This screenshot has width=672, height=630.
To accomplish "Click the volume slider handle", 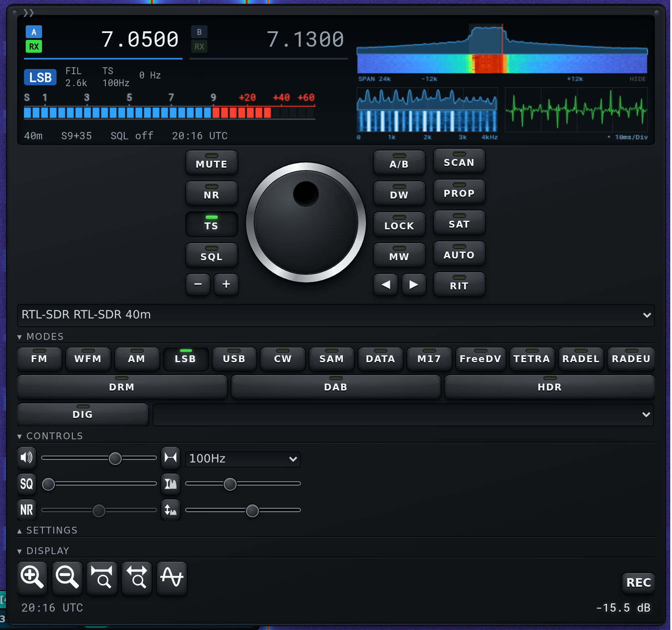I will [x=115, y=459].
